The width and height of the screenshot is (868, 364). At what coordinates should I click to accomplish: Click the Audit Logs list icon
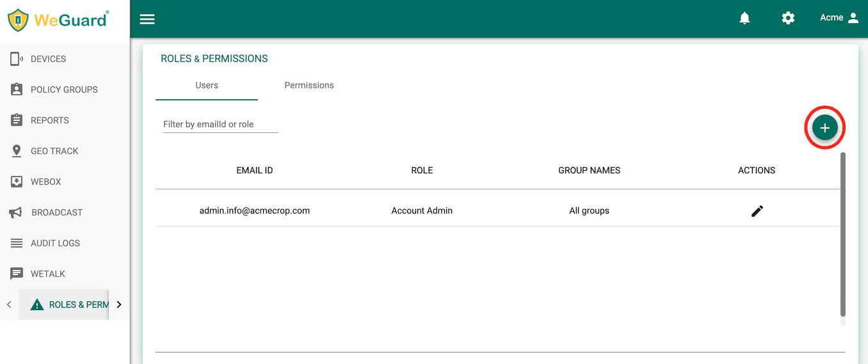point(17,243)
